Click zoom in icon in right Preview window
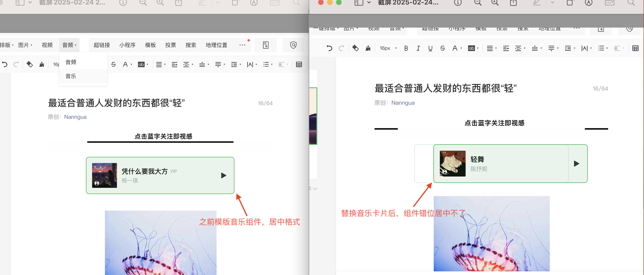 point(495,3)
